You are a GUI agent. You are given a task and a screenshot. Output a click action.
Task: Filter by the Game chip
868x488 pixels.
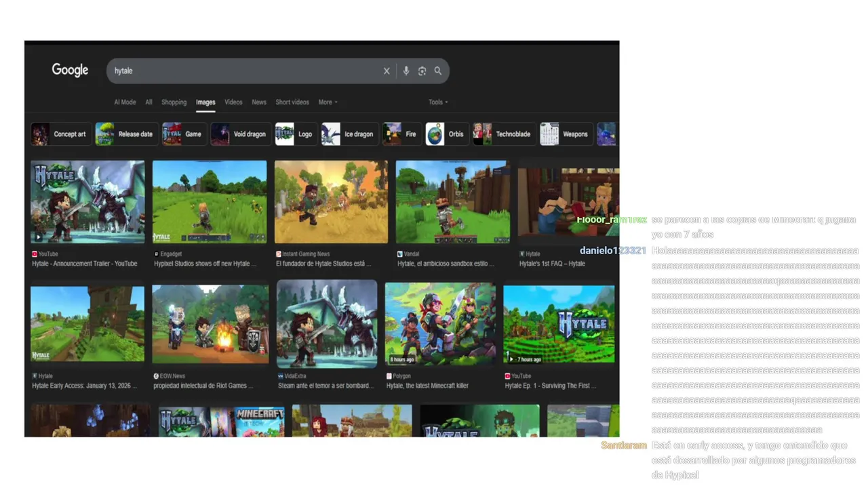coord(184,134)
